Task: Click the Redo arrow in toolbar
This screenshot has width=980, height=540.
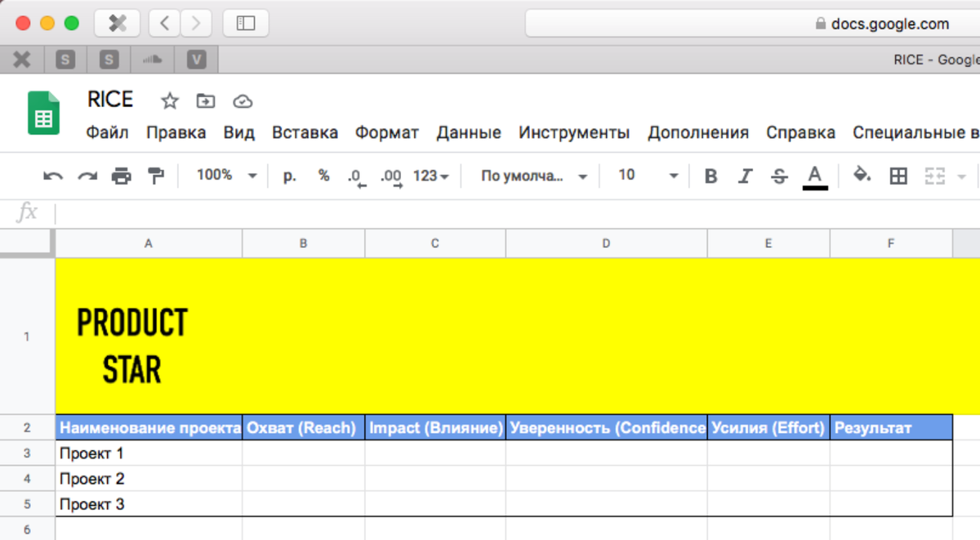Action: (87, 176)
